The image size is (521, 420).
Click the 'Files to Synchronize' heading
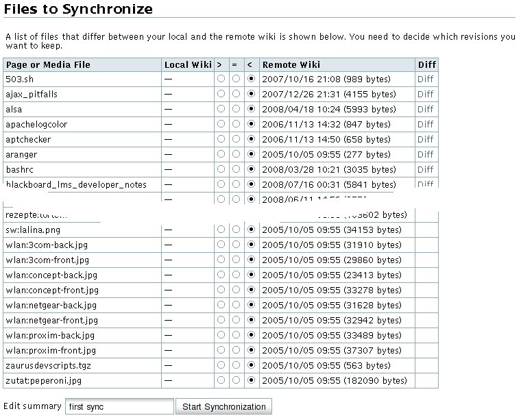tap(78, 9)
